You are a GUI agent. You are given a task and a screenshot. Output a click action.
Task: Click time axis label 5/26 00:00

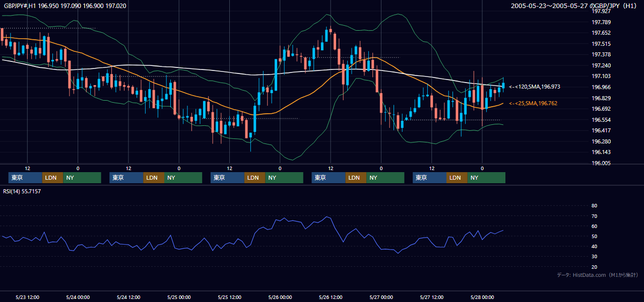[280, 297]
